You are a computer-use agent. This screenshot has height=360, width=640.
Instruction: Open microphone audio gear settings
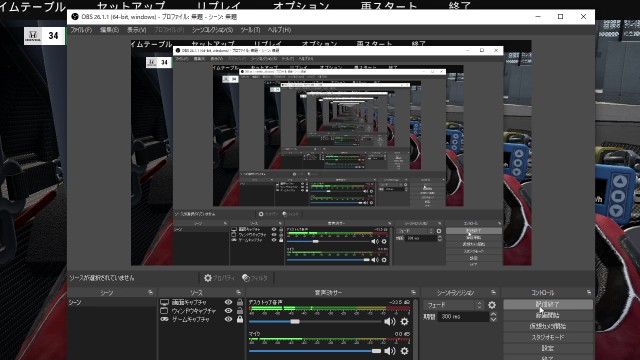point(404,351)
